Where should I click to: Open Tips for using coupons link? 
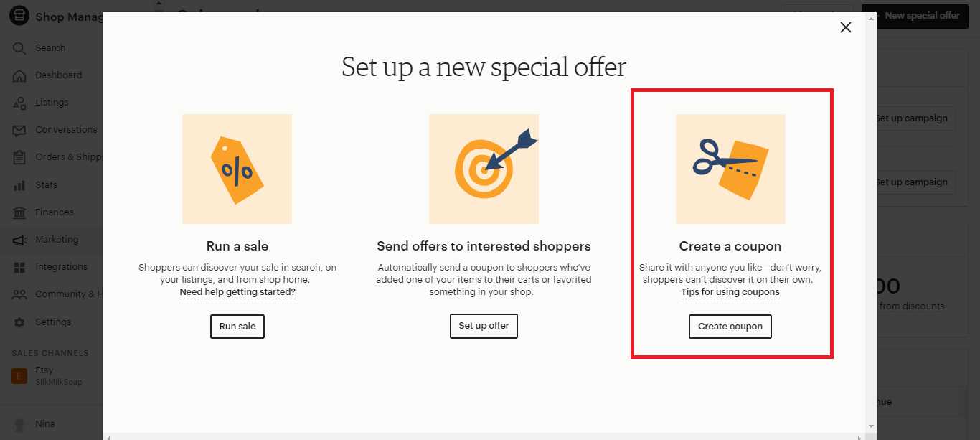tap(730, 292)
